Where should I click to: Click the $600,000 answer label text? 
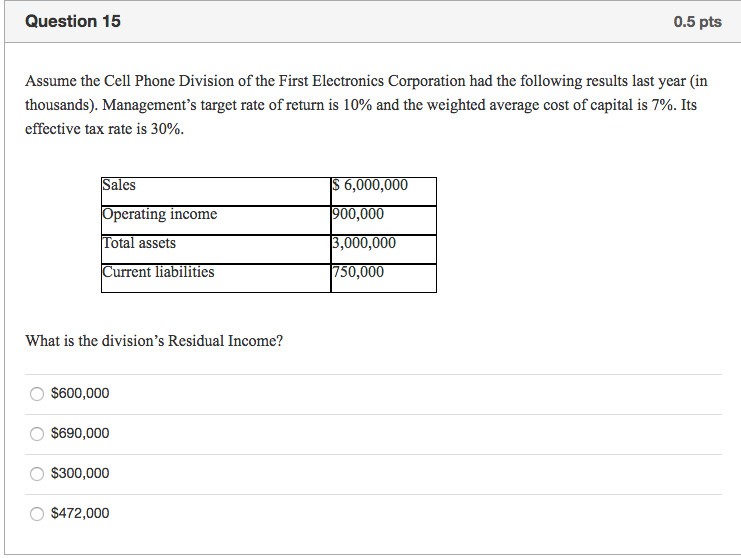click(80, 394)
